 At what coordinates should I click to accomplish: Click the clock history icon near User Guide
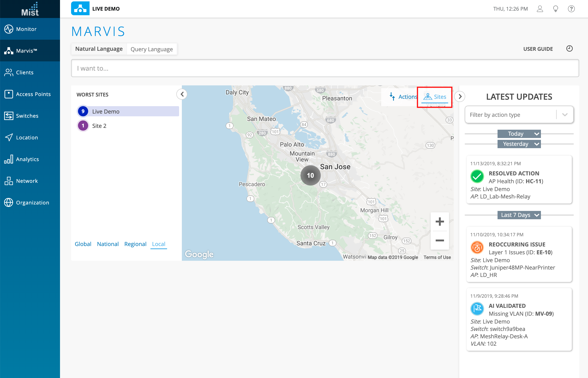click(569, 49)
